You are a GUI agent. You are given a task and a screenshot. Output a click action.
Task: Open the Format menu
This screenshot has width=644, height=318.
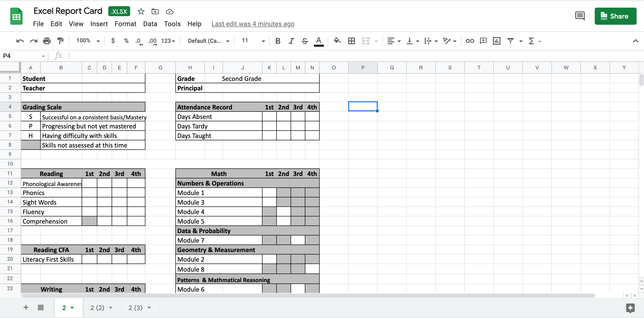(x=125, y=24)
